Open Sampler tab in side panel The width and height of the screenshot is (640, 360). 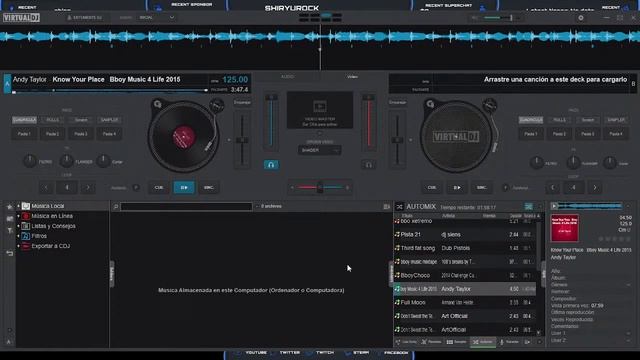pyautogui.click(x=457, y=342)
